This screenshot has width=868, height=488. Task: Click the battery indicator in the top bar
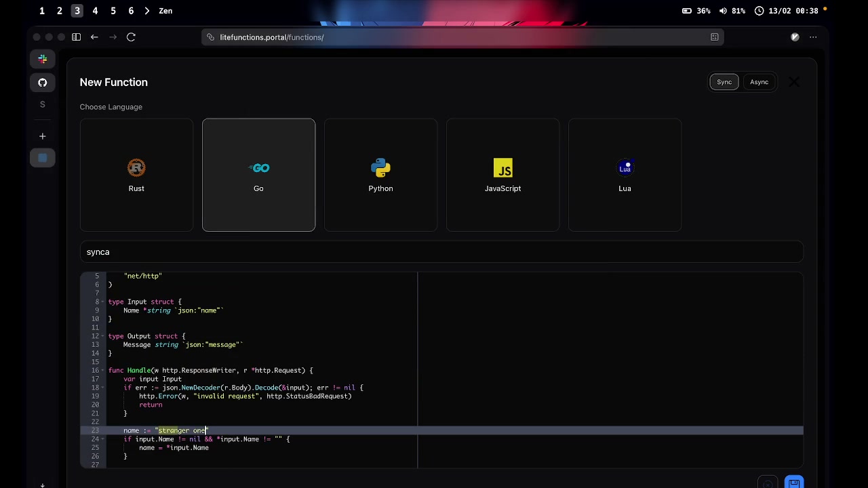click(x=696, y=11)
